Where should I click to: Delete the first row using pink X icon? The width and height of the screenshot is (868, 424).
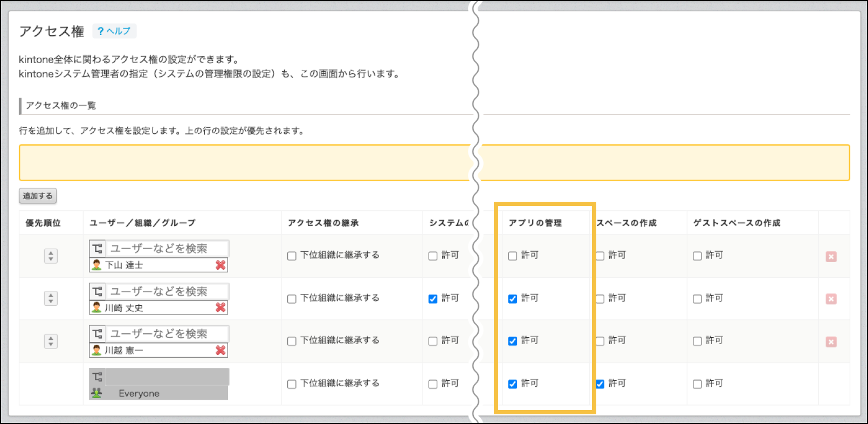click(831, 257)
